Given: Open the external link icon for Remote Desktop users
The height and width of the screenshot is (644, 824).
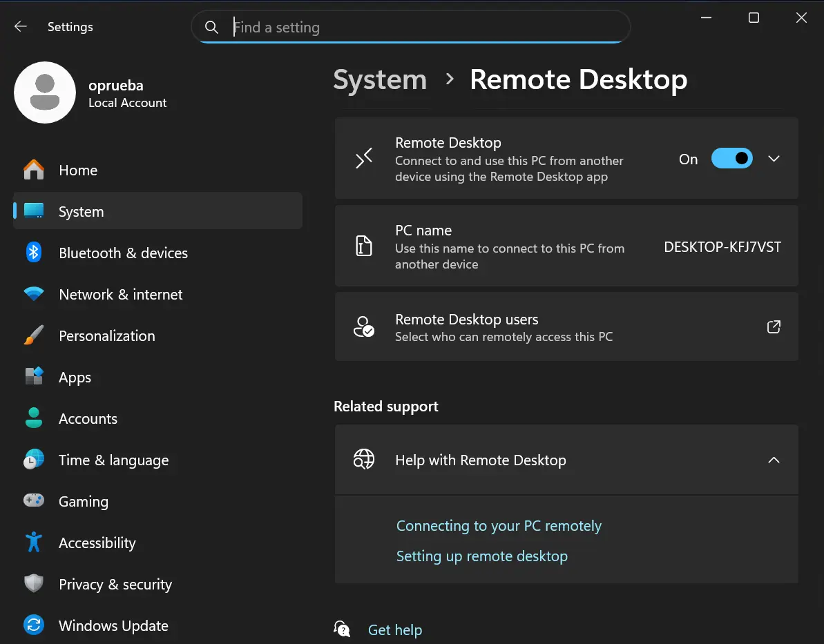Looking at the screenshot, I should click(x=774, y=327).
